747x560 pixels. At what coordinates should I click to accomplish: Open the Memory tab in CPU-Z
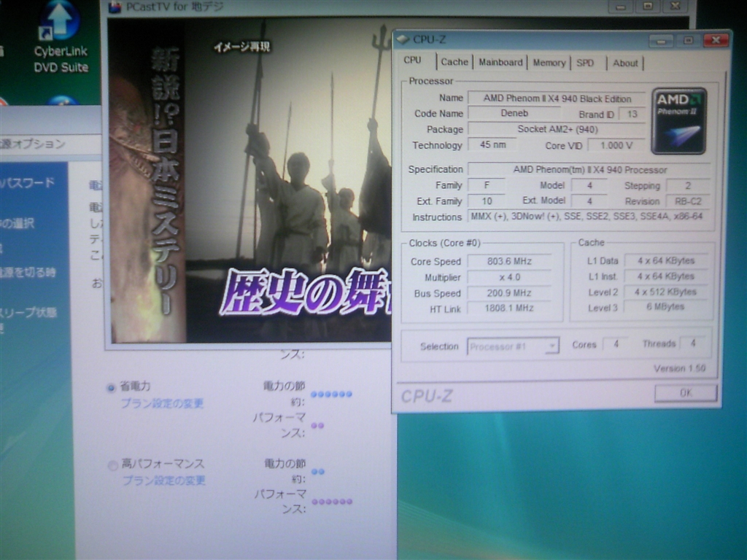(549, 63)
